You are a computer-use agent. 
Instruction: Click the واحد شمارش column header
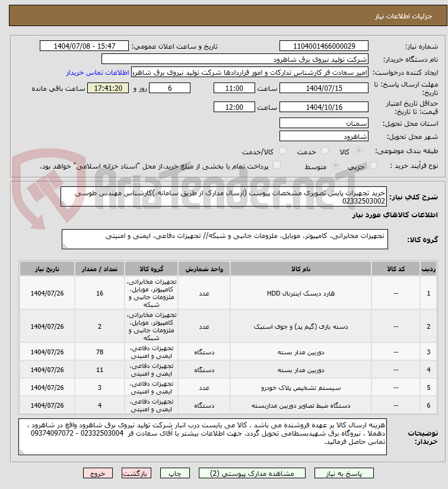pos(204,269)
